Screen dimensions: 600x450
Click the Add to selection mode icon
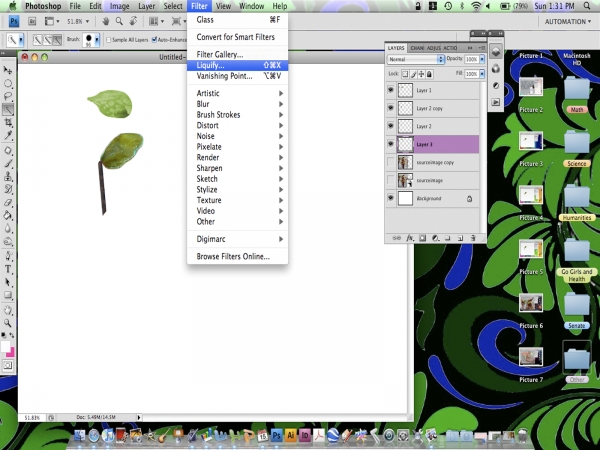47,39
